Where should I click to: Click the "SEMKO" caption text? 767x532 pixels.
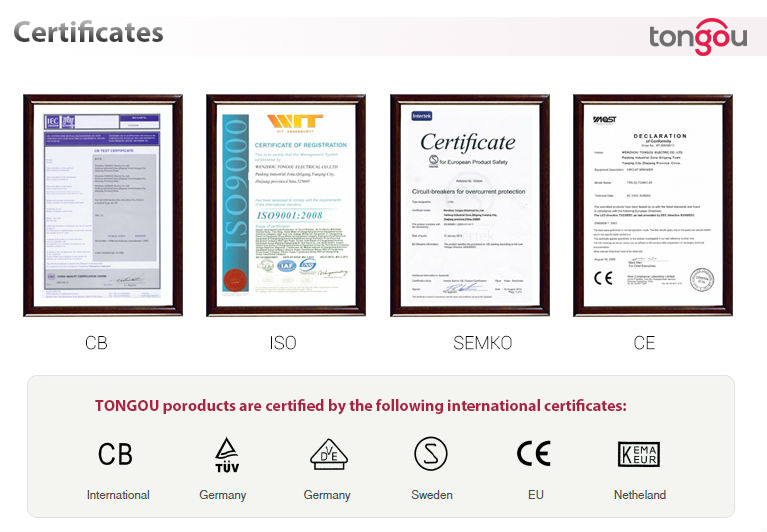point(483,343)
